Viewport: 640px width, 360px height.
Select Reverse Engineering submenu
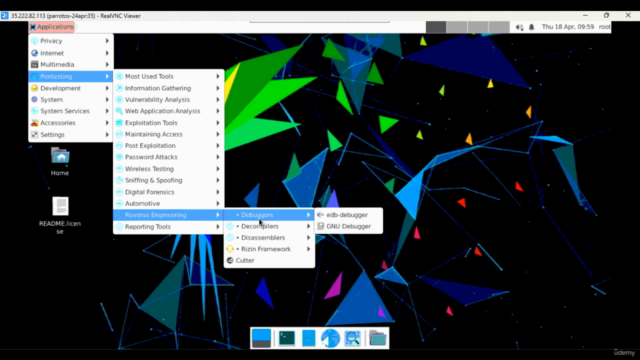pyautogui.click(x=169, y=215)
